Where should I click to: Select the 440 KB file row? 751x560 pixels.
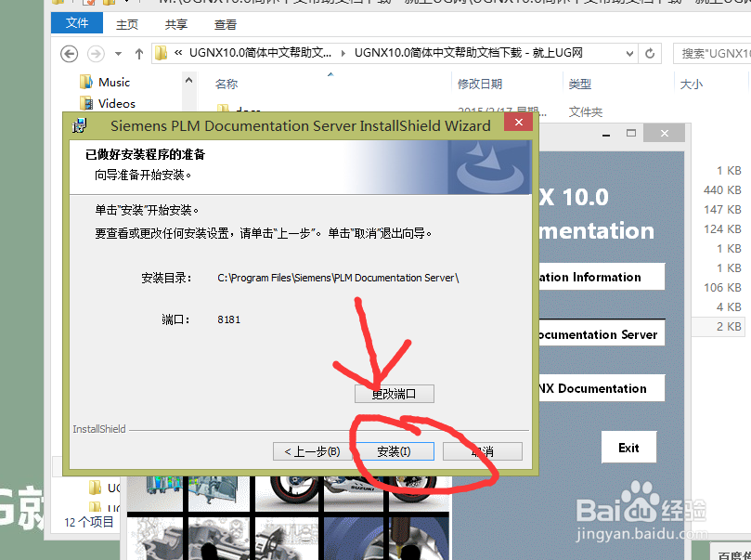coord(722,190)
